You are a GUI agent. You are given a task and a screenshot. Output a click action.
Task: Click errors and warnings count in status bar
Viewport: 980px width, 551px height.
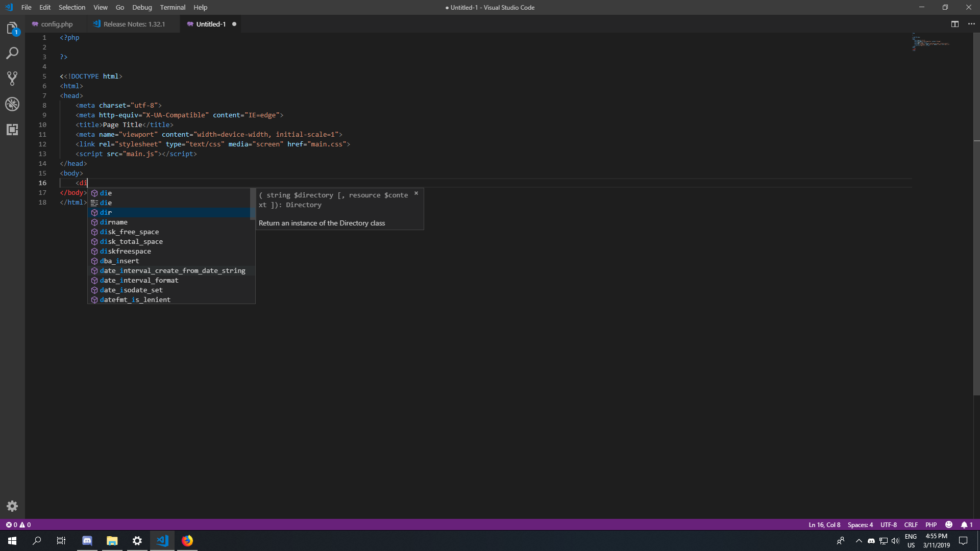coord(18,524)
